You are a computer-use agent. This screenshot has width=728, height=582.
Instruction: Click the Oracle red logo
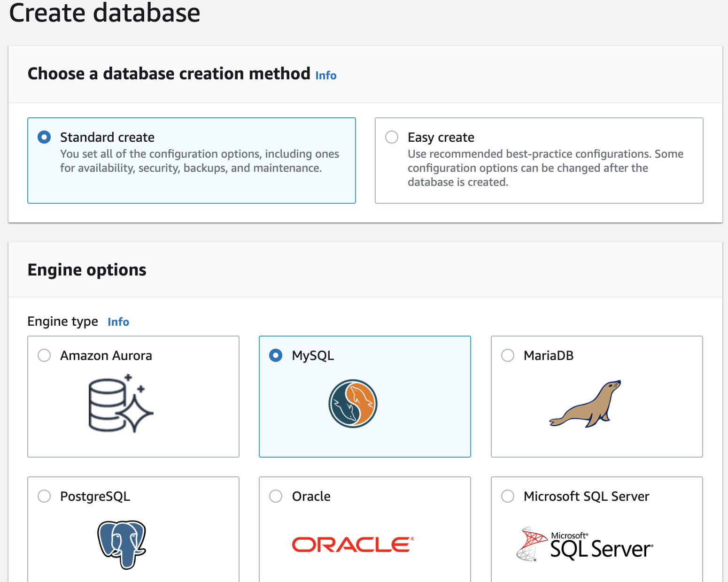tap(353, 544)
